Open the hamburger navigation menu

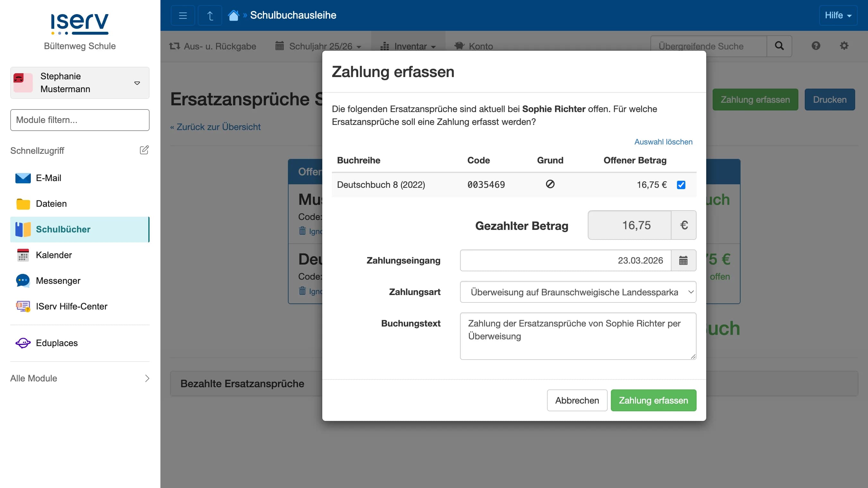coord(182,15)
